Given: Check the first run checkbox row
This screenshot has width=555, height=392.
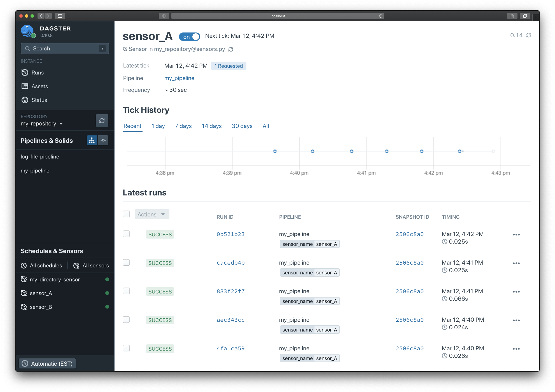Looking at the screenshot, I should point(127,234).
